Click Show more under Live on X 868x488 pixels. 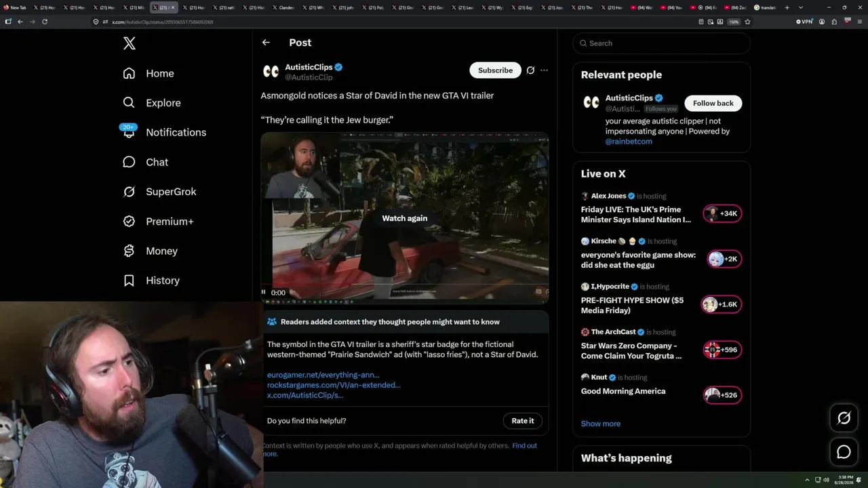[601, 424]
